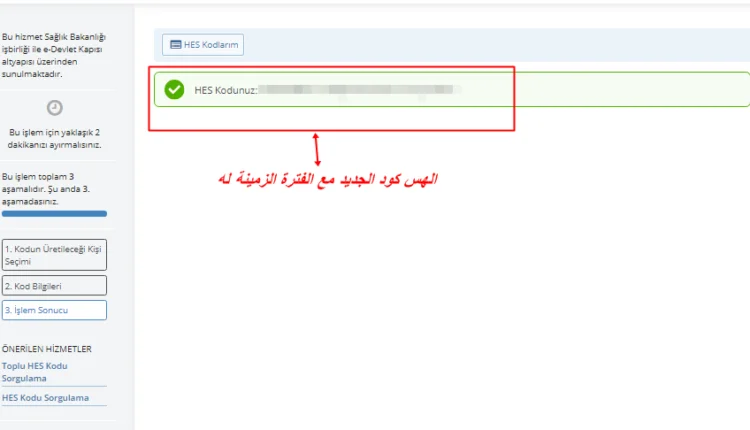Click the ÖNERİLEN HİZMETLER heading

[x=46, y=349]
